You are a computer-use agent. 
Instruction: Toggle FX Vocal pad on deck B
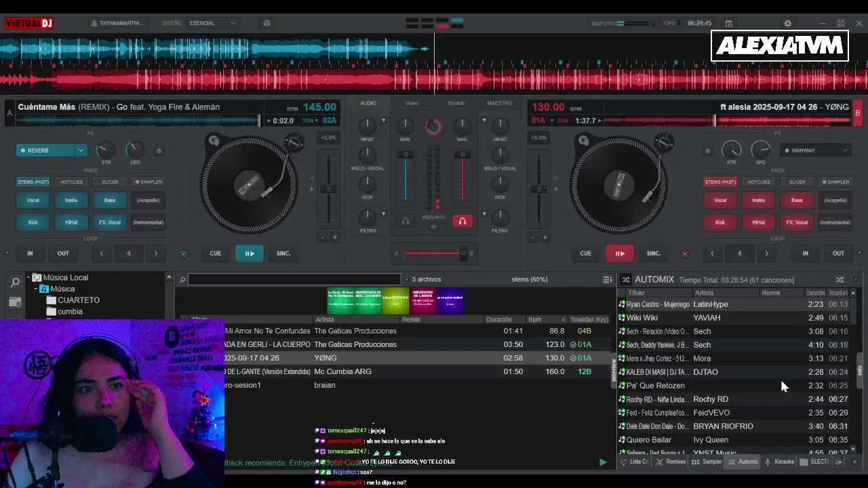click(x=797, y=222)
